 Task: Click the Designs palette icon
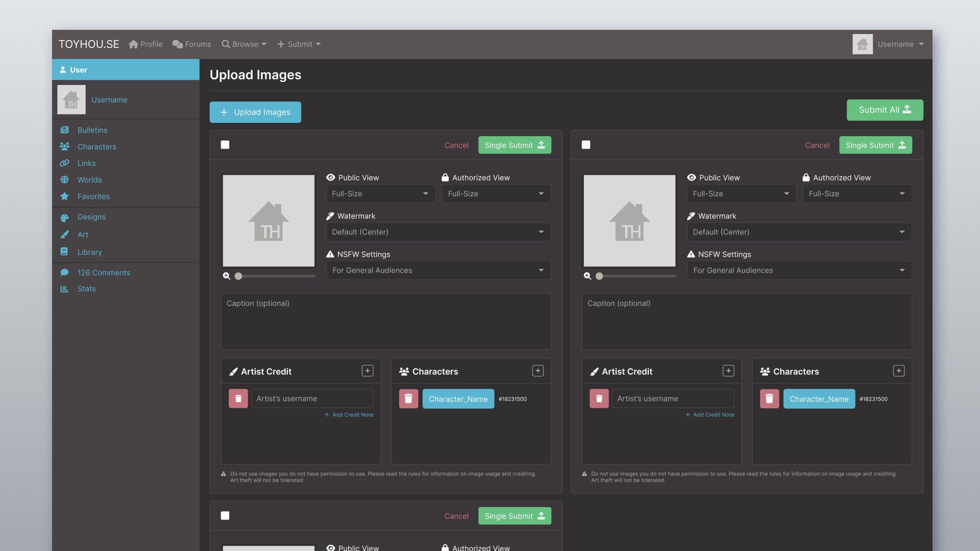pos(64,217)
